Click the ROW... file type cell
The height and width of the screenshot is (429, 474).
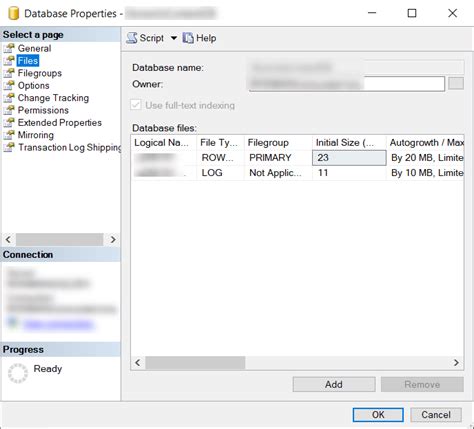click(220, 158)
